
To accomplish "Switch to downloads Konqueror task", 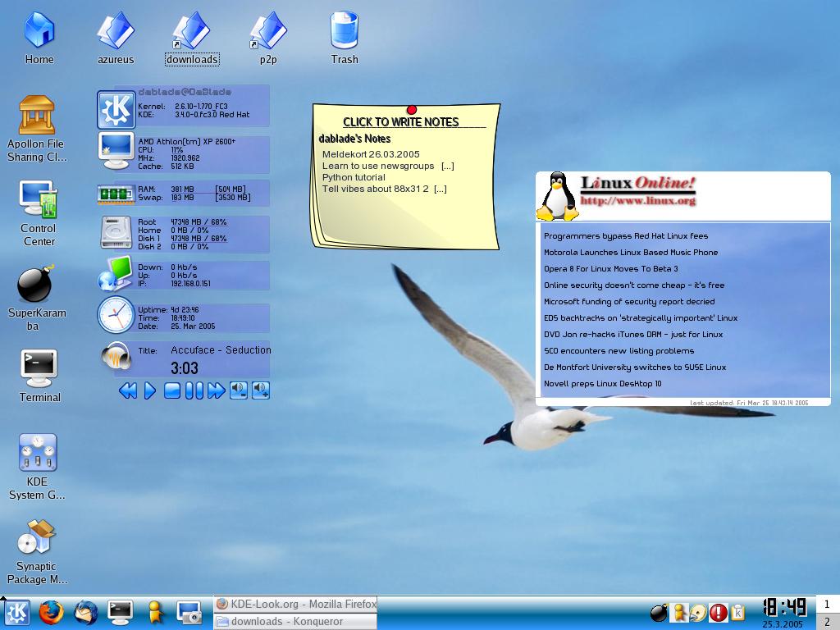I will pos(295,622).
